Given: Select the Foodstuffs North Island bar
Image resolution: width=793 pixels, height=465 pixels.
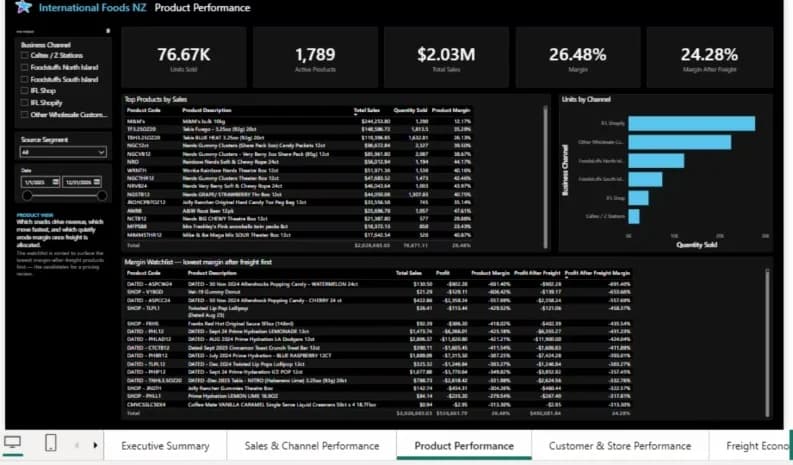Looking at the screenshot, I should (x=656, y=161).
